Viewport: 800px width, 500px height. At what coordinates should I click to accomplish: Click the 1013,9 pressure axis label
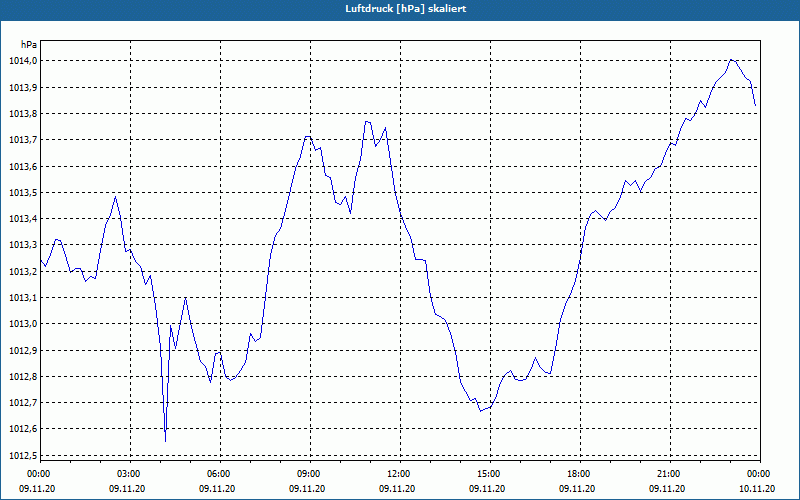coord(23,87)
